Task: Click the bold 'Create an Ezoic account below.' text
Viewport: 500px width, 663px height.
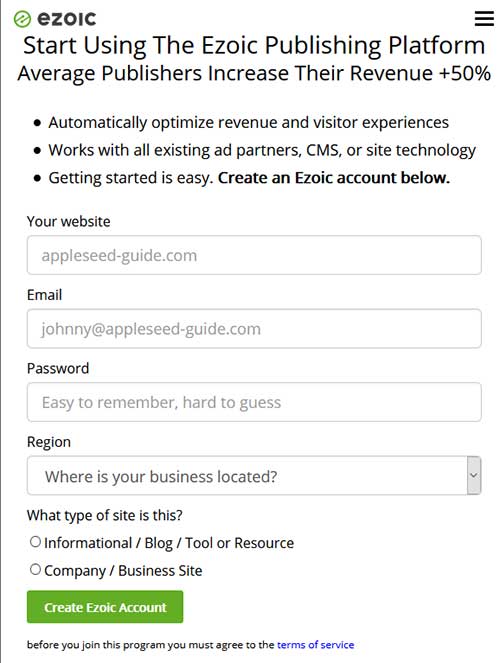Action: point(333,178)
